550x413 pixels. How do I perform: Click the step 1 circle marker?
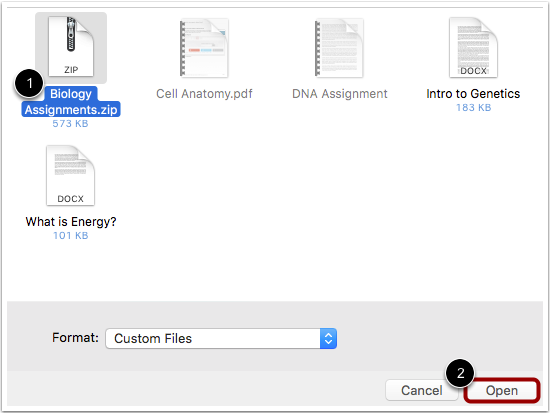click(x=29, y=84)
